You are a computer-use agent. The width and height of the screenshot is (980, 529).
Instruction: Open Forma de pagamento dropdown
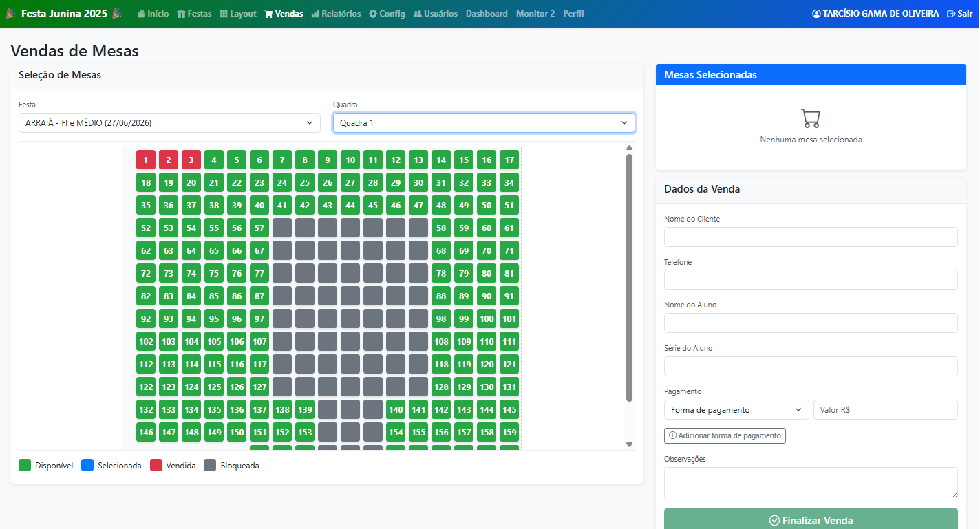click(736, 410)
